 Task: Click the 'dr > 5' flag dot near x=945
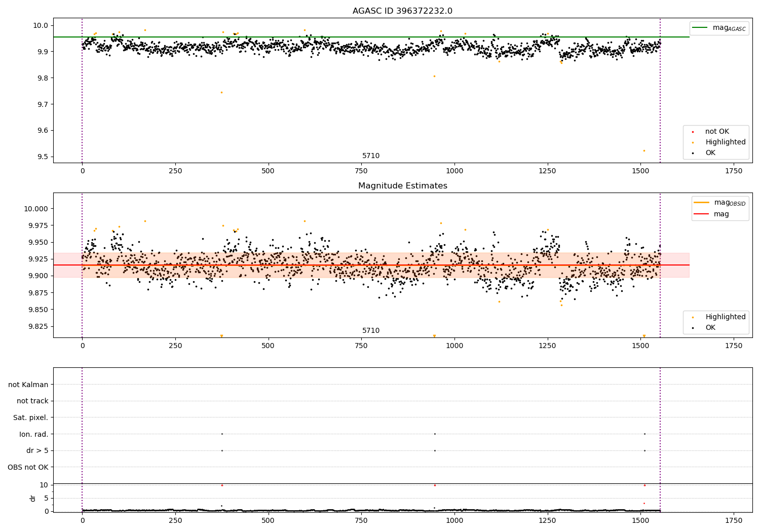pyautogui.click(x=435, y=450)
